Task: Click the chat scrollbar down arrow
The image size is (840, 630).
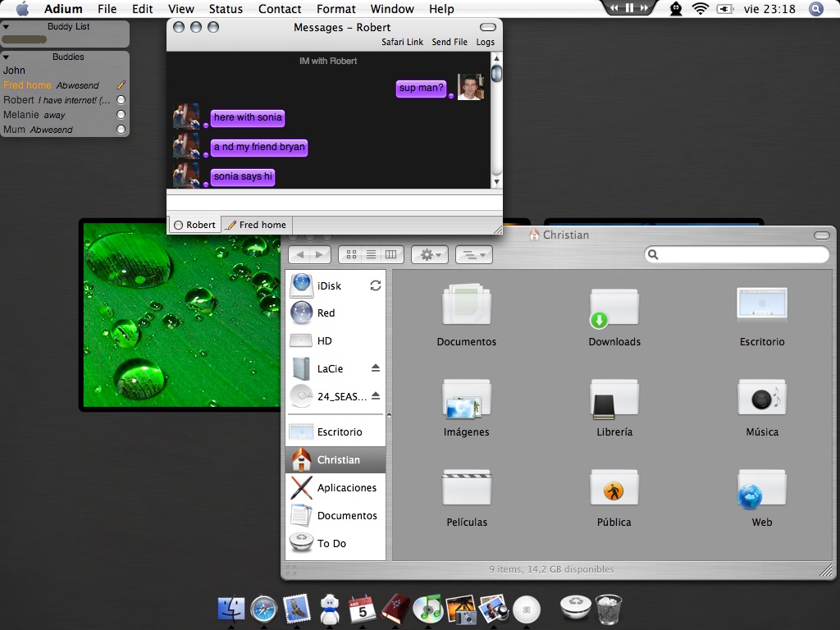Action: click(496, 181)
